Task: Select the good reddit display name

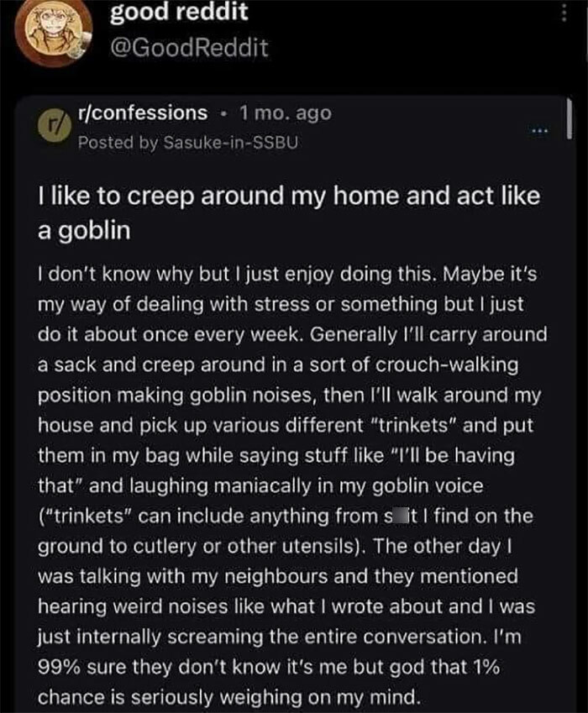Action: (176, 12)
